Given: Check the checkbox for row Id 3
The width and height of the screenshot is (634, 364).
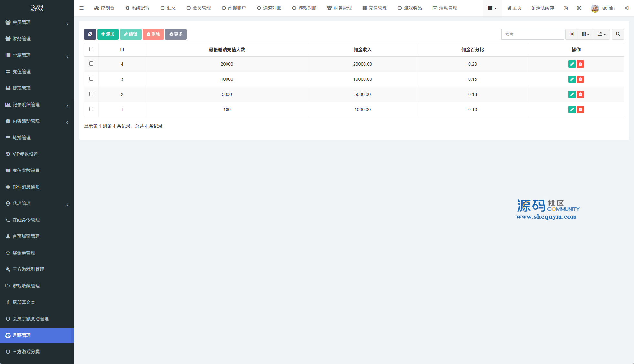Looking at the screenshot, I should [x=91, y=79].
